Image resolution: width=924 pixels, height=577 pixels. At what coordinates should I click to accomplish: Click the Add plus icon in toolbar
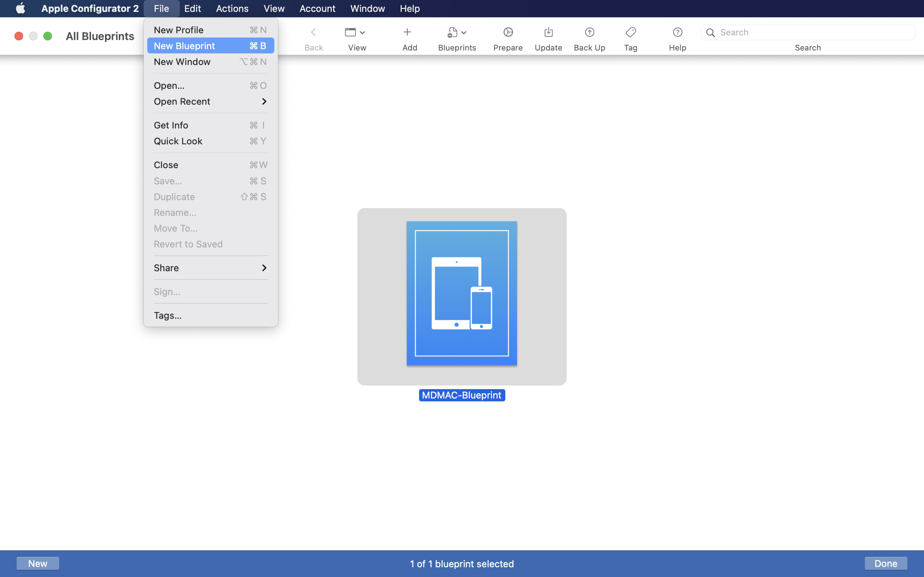click(x=407, y=32)
